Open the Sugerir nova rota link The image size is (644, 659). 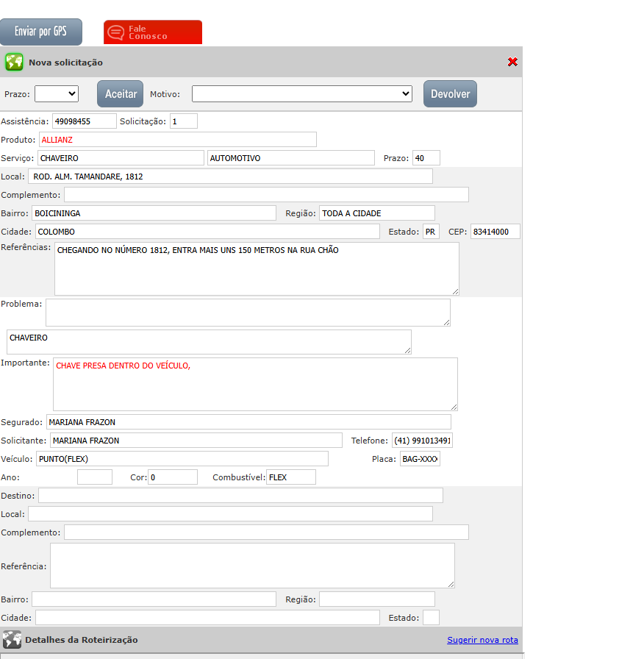point(482,640)
